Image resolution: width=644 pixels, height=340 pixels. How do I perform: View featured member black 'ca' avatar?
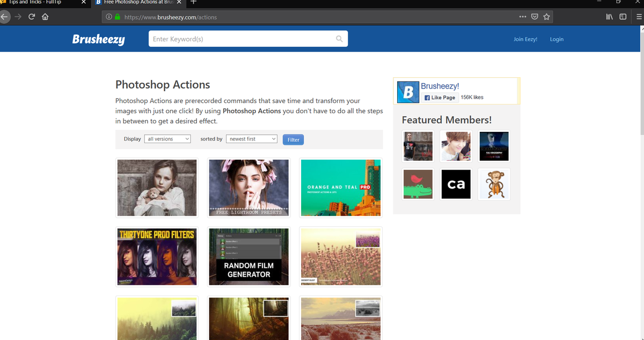456,184
